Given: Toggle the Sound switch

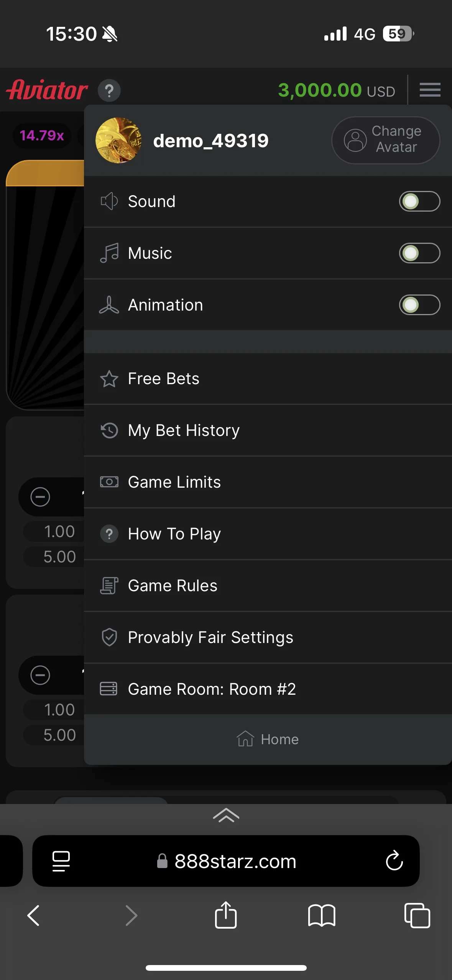Looking at the screenshot, I should click(419, 201).
